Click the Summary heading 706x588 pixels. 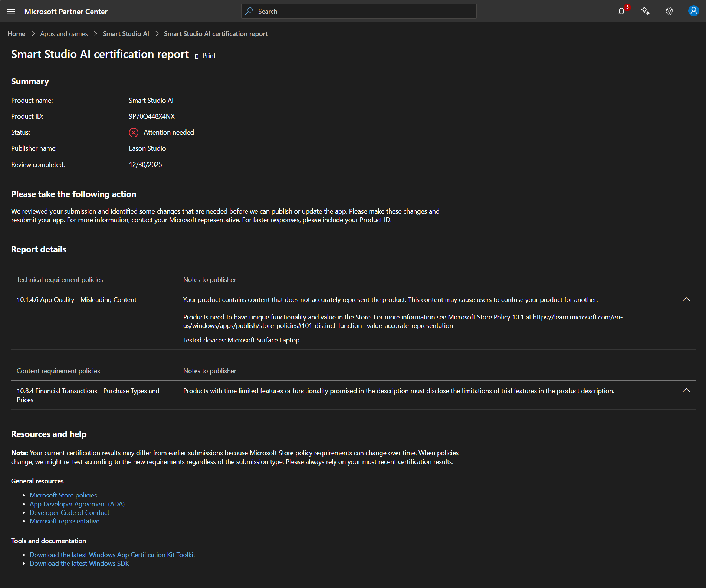(30, 81)
